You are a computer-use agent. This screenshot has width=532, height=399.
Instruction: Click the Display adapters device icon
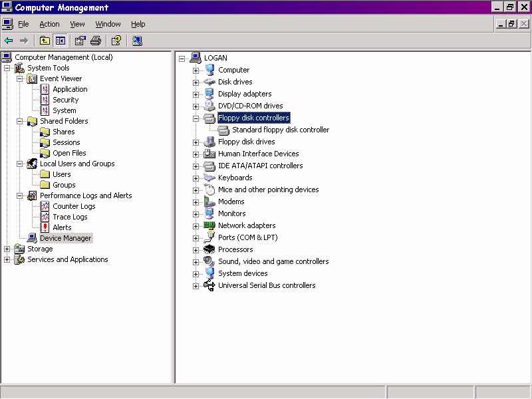(x=209, y=94)
